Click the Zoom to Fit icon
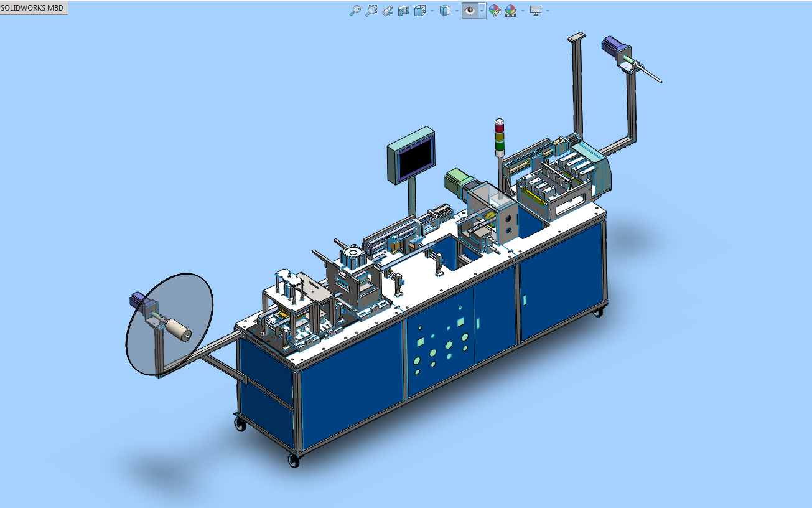This screenshot has width=812, height=508. [x=355, y=11]
